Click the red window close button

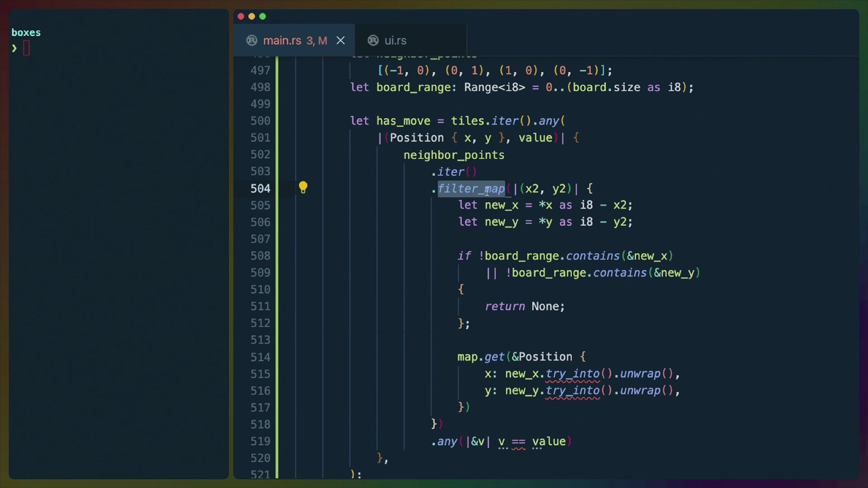point(241,17)
